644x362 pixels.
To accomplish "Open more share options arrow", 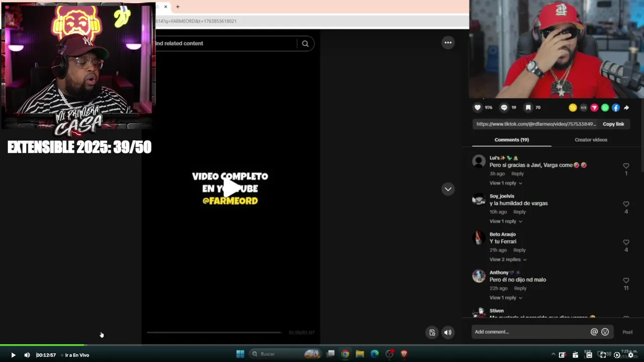I will (626, 108).
